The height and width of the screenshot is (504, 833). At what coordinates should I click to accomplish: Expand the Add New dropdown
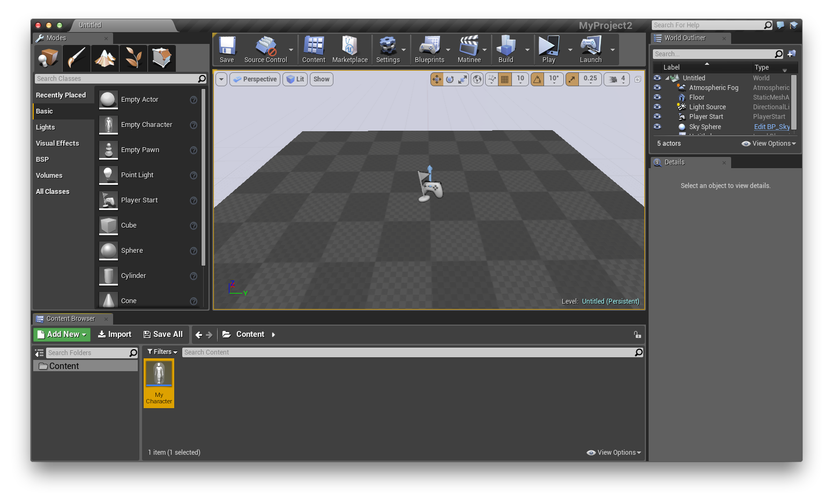tap(62, 334)
